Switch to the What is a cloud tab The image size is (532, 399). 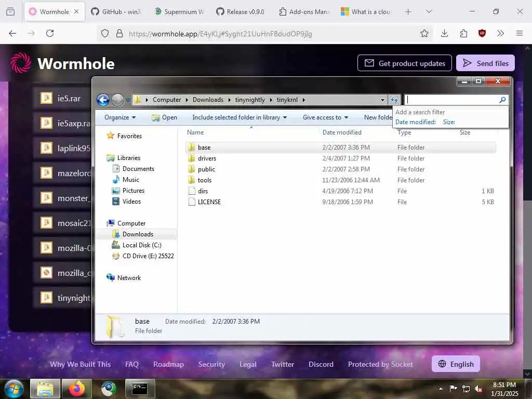[366, 11]
